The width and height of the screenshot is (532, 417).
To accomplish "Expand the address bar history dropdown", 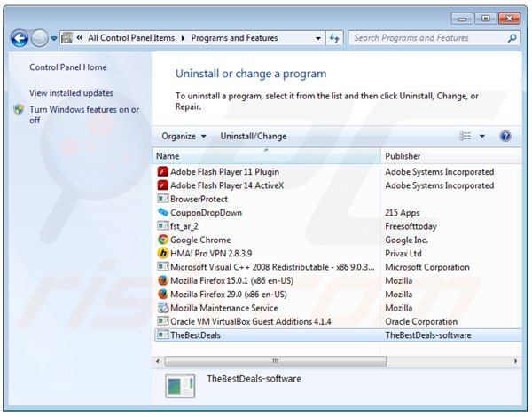I will coord(318,38).
